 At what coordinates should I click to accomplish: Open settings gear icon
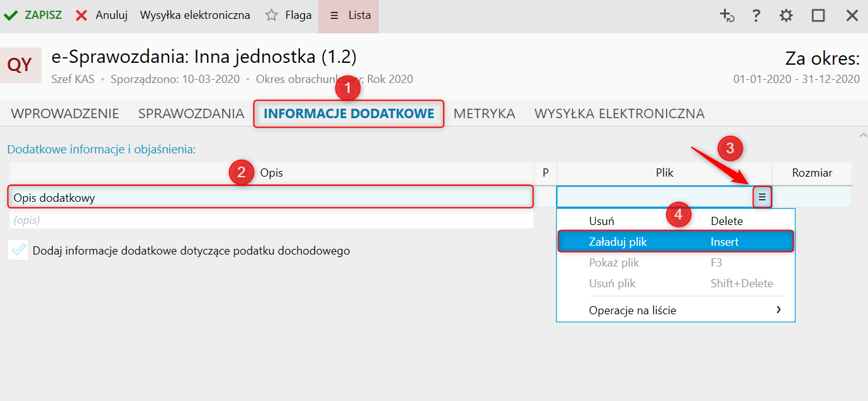[786, 16]
